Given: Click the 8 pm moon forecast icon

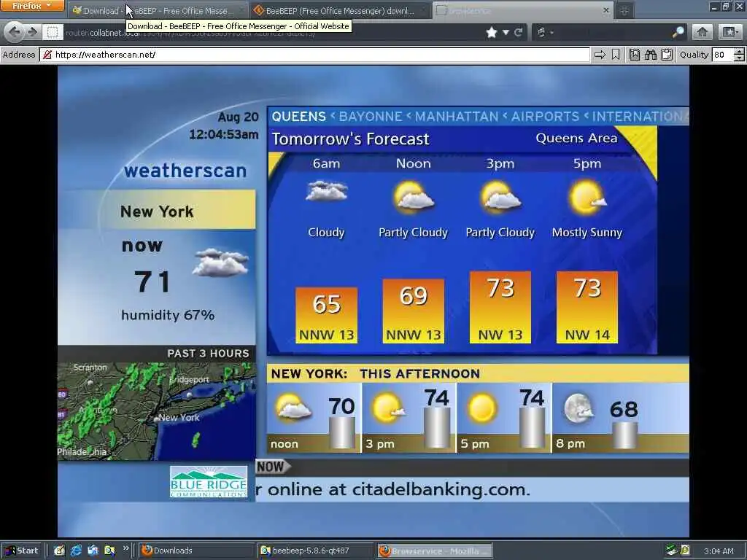Looking at the screenshot, I should pyautogui.click(x=578, y=408).
